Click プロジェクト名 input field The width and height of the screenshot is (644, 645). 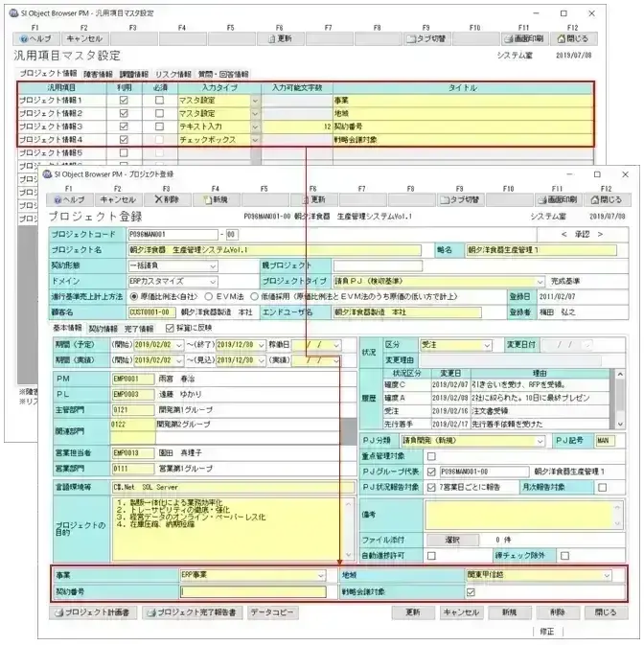pos(275,250)
